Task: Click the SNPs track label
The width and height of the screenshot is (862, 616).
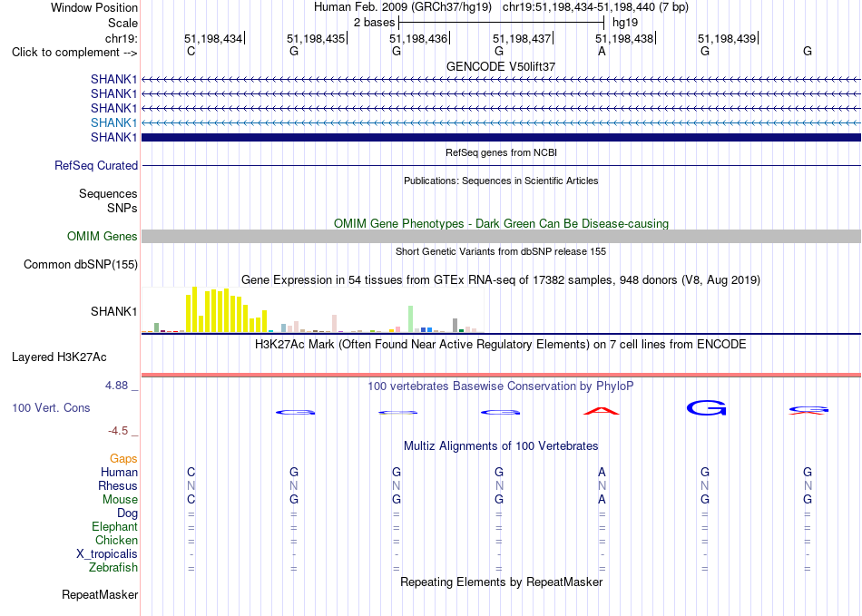Action: 122,209
